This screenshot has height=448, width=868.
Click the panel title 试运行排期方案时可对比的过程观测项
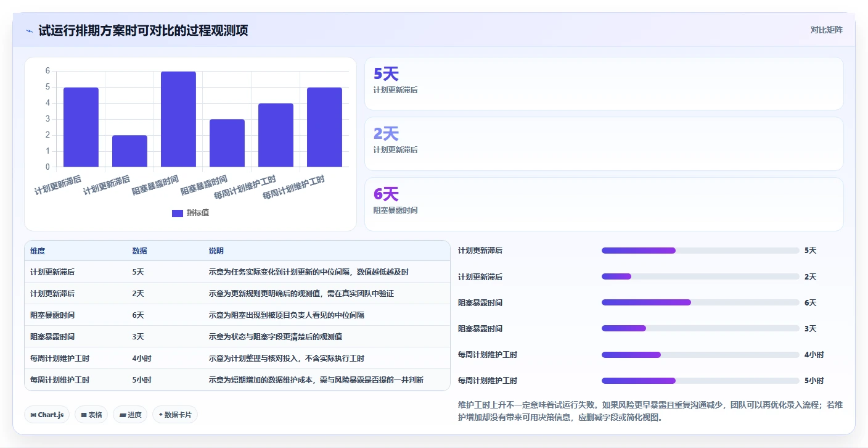pyautogui.click(x=143, y=30)
